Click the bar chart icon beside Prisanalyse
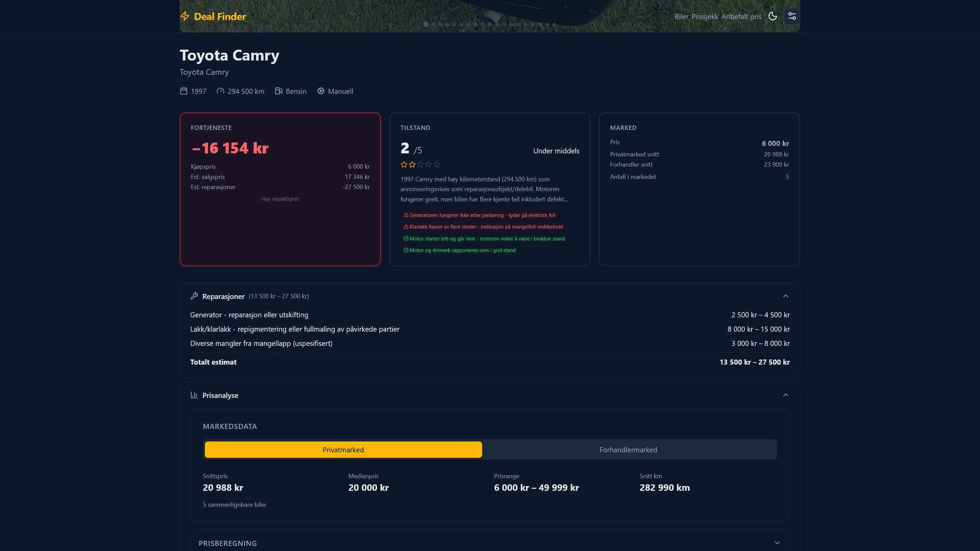Viewport: 980px width, 551px height. click(x=194, y=395)
